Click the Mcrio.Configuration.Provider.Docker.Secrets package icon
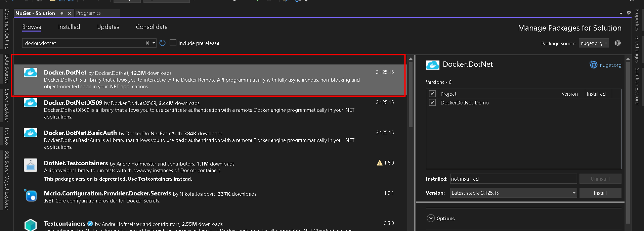The height and width of the screenshot is (231, 644). point(31,195)
